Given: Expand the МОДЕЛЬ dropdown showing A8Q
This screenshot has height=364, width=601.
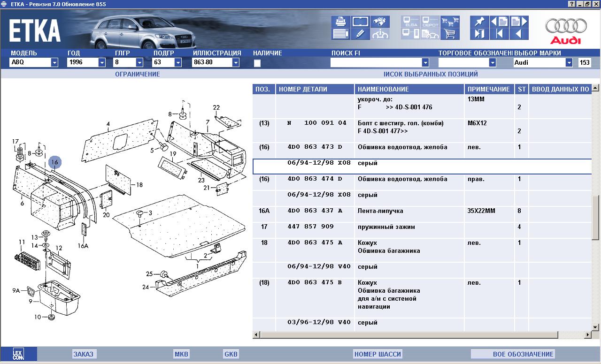Looking at the screenshot, I should pos(54,62).
